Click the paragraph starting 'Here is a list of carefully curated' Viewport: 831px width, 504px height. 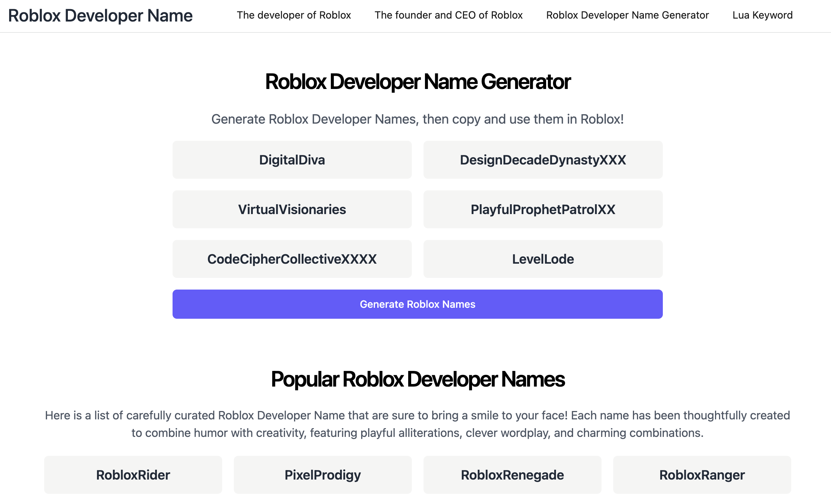click(418, 424)
